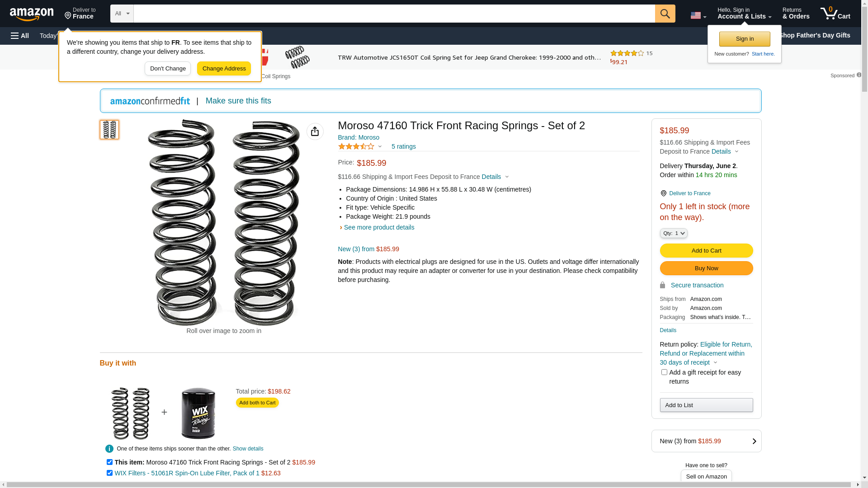The width and height of the screenshot is (868, 488).
Task: Open the Qty quantity dropdown
Action: pos(673,233)
